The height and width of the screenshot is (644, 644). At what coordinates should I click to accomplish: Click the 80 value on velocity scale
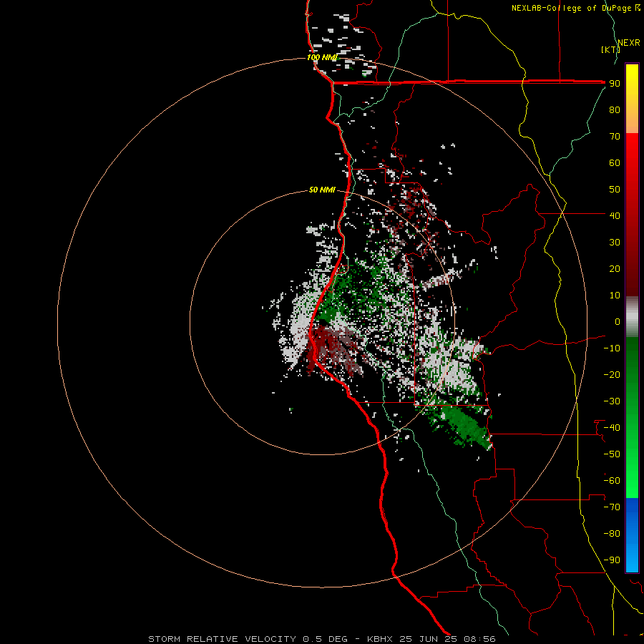[x=615, y=110]
